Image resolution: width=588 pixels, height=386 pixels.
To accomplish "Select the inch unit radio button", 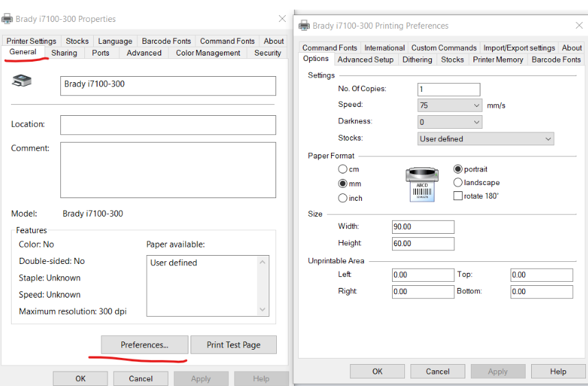I will (343, 198).
